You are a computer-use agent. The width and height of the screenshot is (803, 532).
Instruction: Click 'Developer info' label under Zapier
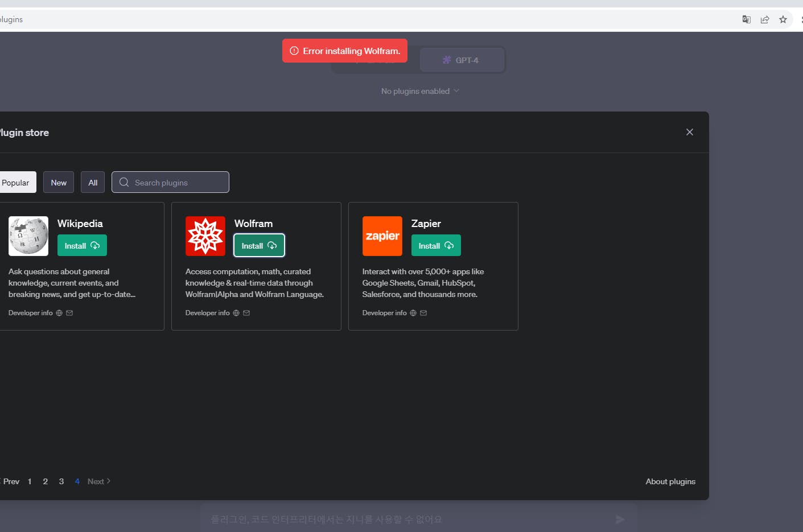[385, 313]
